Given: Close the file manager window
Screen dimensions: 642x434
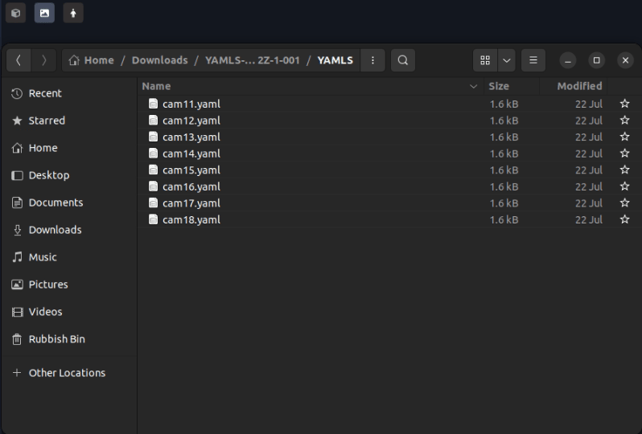Looking at the screenshot, I should pyautogui.click(x=625, y=60).
